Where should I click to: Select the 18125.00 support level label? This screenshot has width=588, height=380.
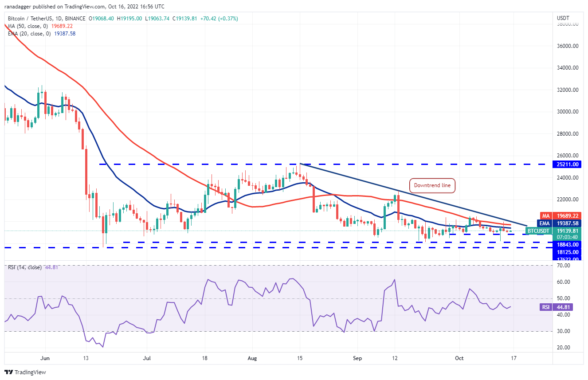567,252
